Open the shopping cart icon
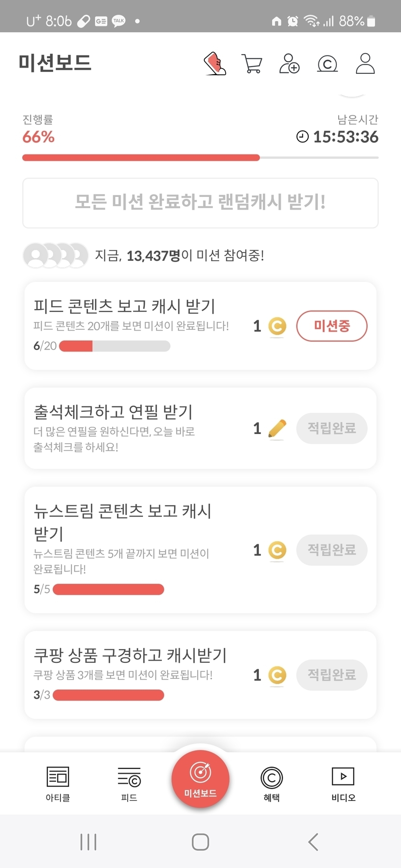This screenshot has height=868, width=401. tap(252, 64)
